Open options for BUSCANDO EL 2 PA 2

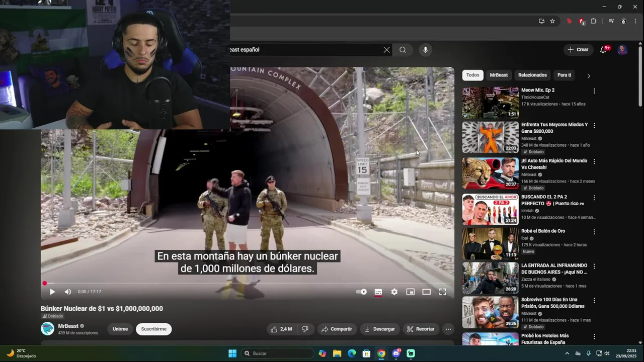click(x=594, y=198)
